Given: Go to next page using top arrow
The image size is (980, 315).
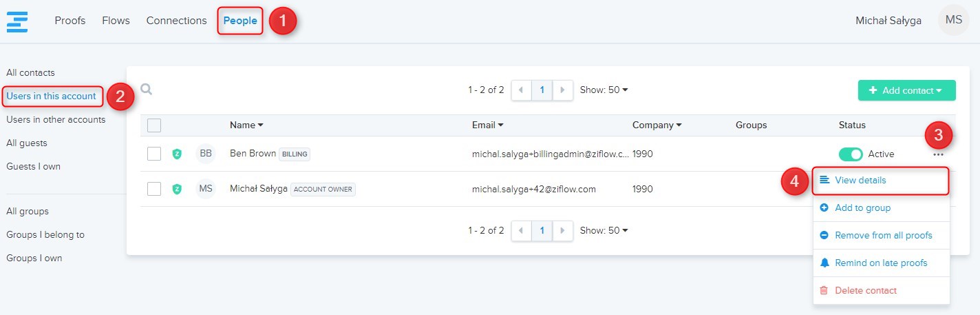Looking at the screenshot, I should pos(563,90).
